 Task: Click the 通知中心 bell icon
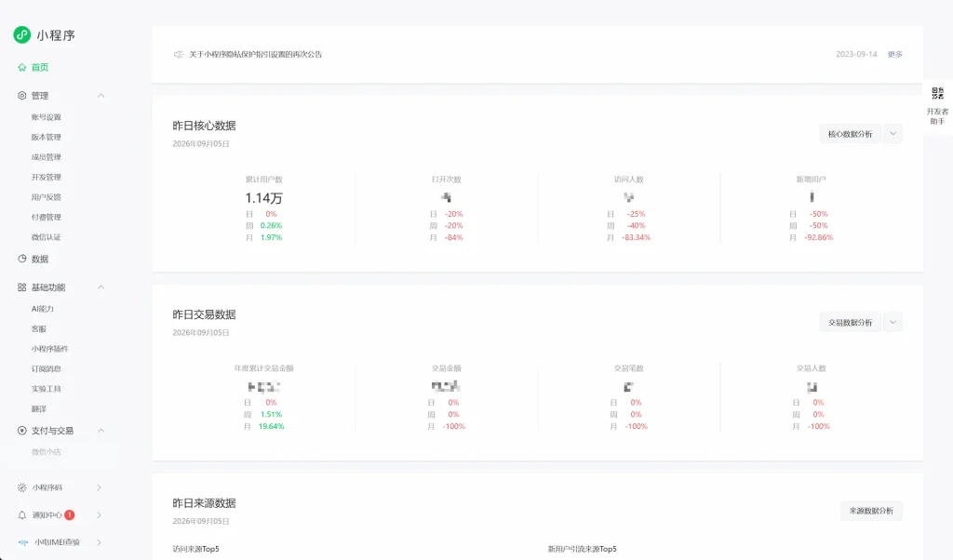[x=22, y=515]
